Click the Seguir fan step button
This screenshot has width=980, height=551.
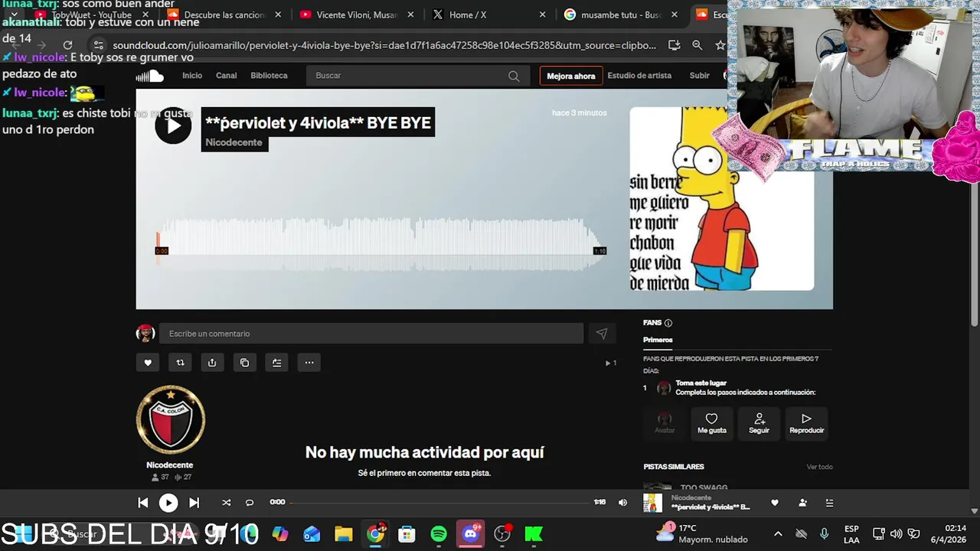coord(759,423)
